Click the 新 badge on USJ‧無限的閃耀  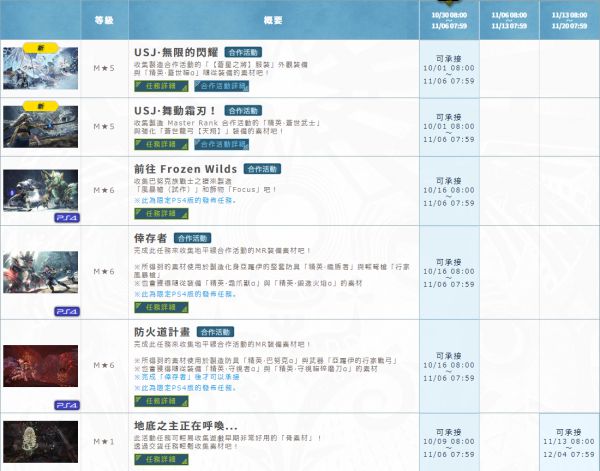38,46
